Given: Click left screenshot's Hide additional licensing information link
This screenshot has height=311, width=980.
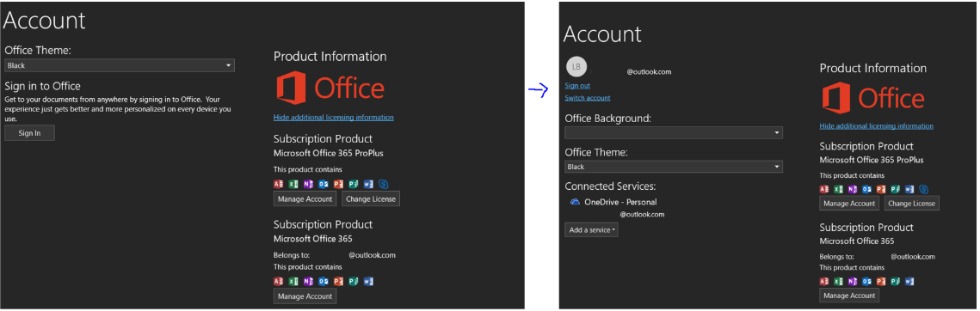Looking at the screenshot, I should coord(334,118).
